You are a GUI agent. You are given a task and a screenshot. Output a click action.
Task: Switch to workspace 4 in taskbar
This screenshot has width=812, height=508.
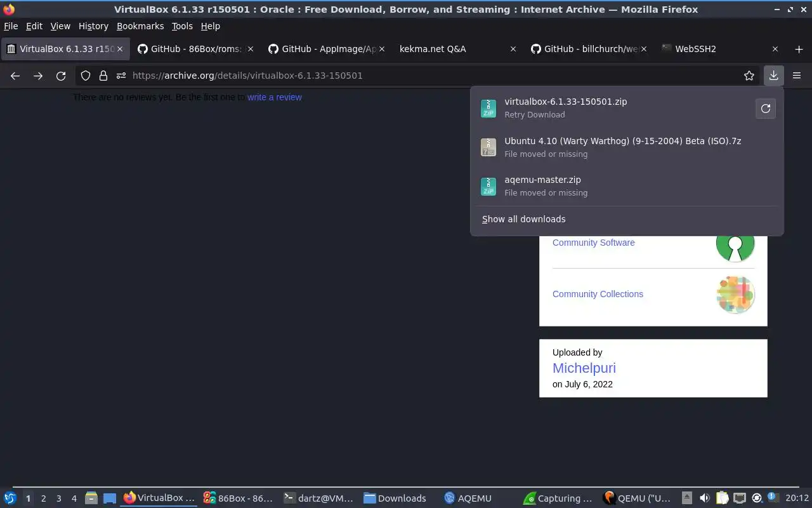[74, 498]
